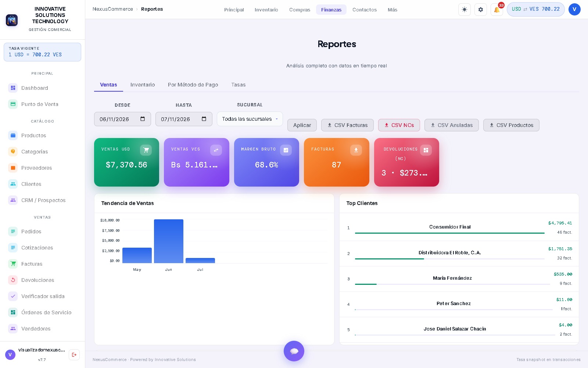Click $7,370.56 Ventas USD value
The width and height of the screenshot is (588, 368).
pos(126,165)
